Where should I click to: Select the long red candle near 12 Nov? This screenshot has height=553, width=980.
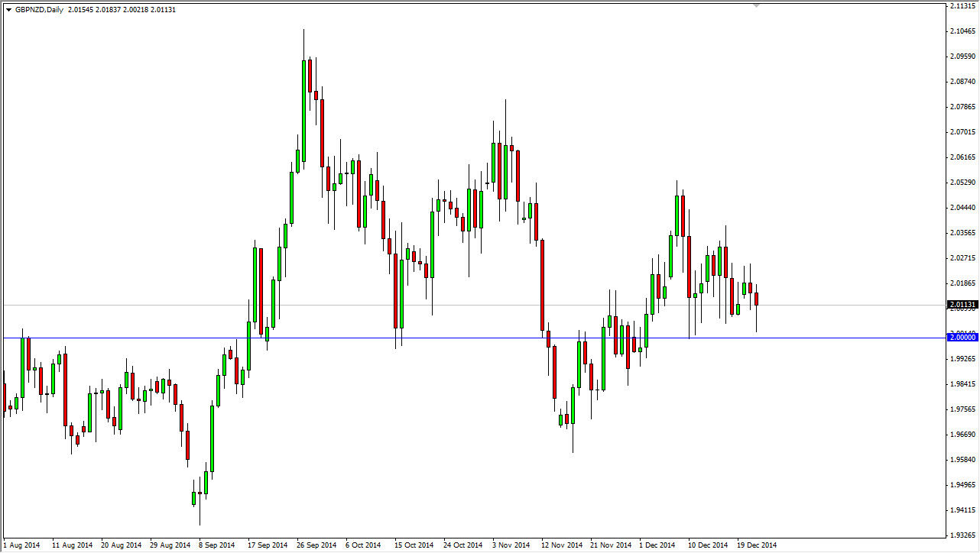click(544, 286)
